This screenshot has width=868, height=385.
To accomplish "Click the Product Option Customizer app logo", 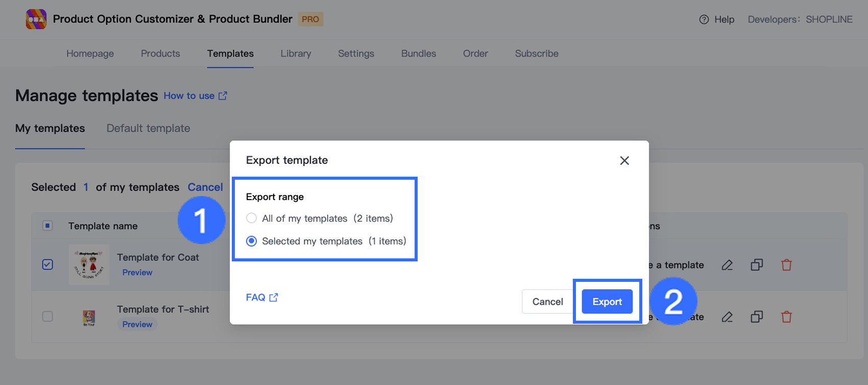I will pyautogui.click(x=36, y=19).
